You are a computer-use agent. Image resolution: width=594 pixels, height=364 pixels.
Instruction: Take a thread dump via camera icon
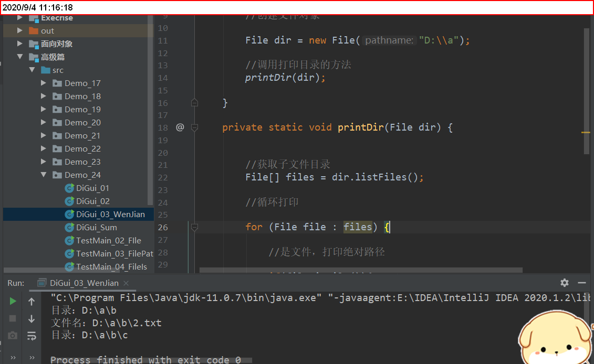13,336
